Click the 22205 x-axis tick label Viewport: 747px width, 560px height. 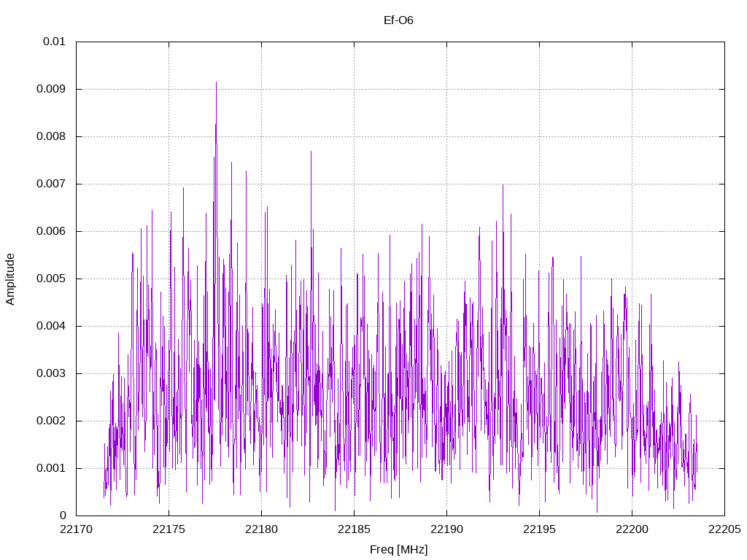tap(724, 529)
